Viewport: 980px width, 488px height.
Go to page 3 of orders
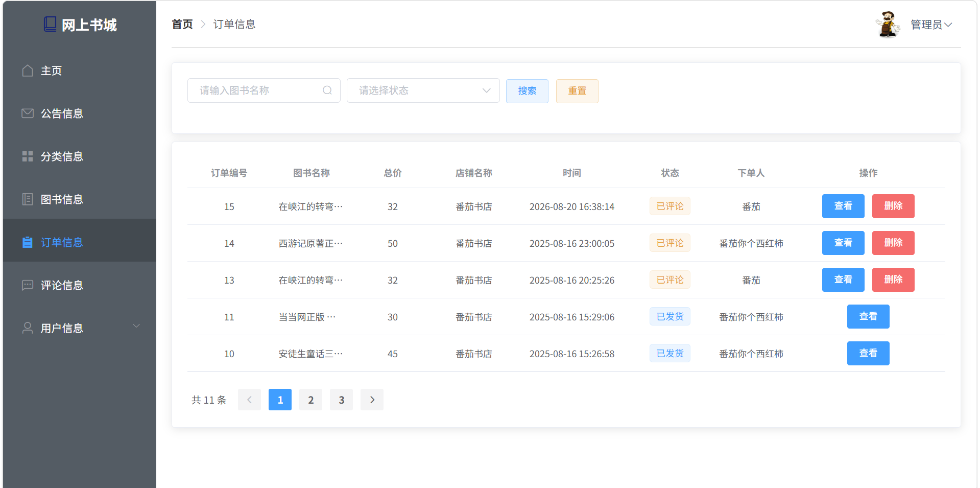click(x=341, y=400)
